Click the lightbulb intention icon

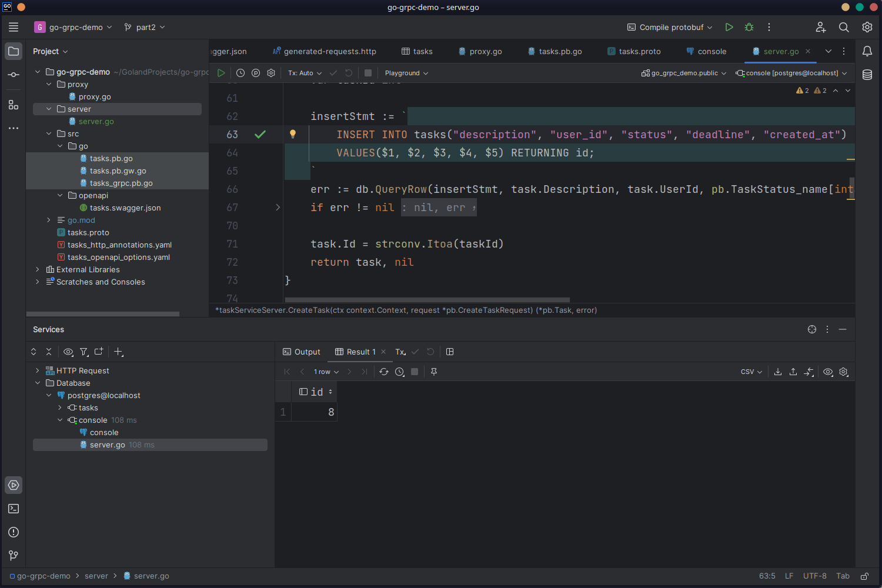tap(293, 134)
